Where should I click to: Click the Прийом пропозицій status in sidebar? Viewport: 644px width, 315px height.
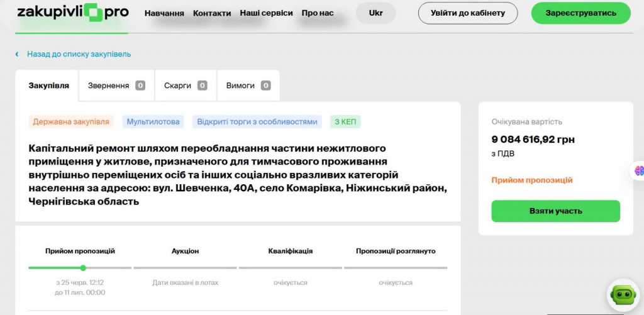(x=532, y=180)
